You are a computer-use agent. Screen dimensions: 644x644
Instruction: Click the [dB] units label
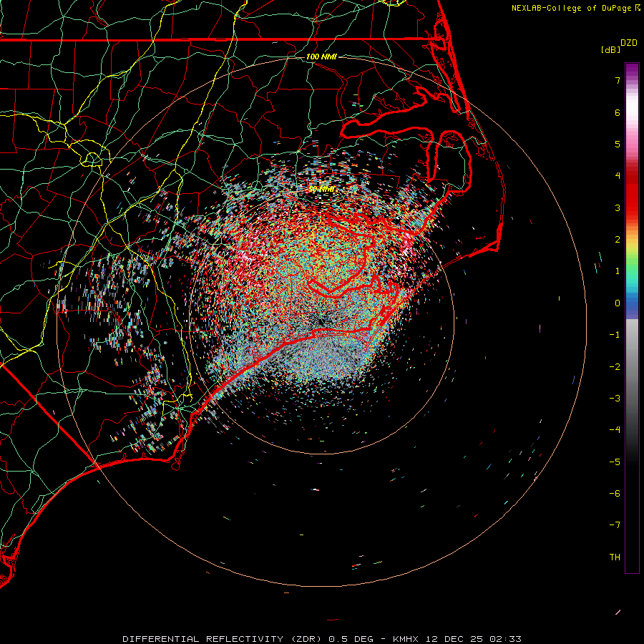(611, 49)
